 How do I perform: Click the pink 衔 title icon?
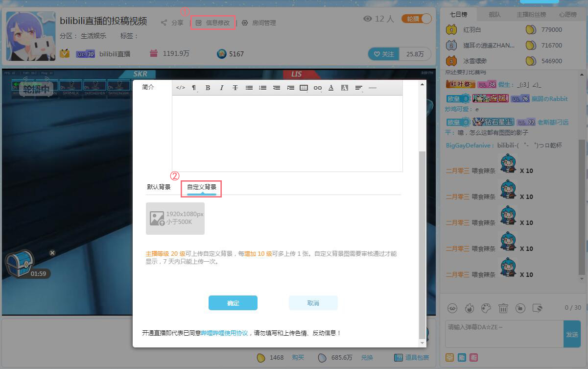click(x=473, y=358)
